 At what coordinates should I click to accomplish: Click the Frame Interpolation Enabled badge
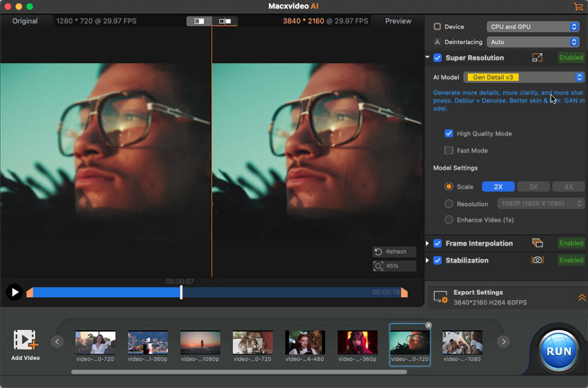571,243
